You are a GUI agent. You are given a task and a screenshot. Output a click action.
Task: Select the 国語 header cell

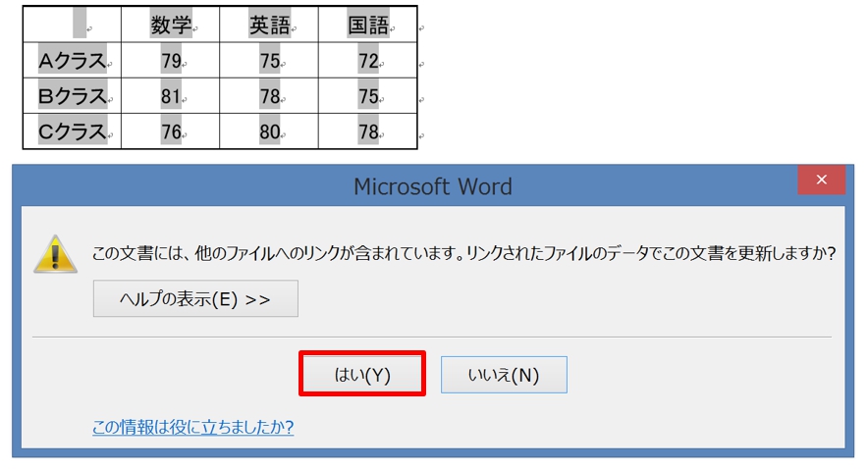pyautogui.click(x=367, y=25)
